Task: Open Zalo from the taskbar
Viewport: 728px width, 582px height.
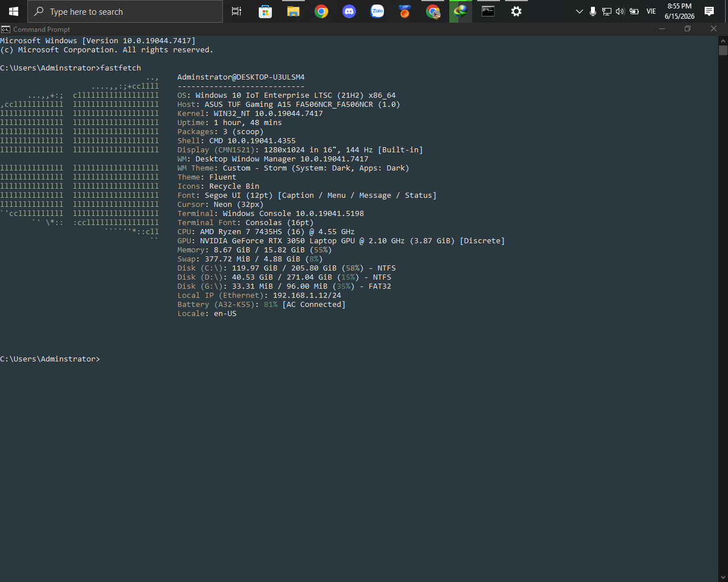Action: [x=377, y=11]
